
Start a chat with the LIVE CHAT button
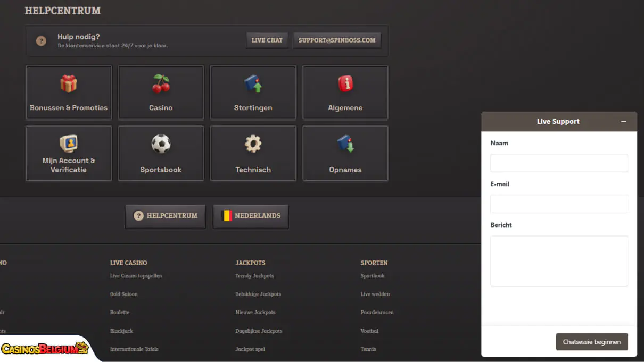tap(267, 39)
